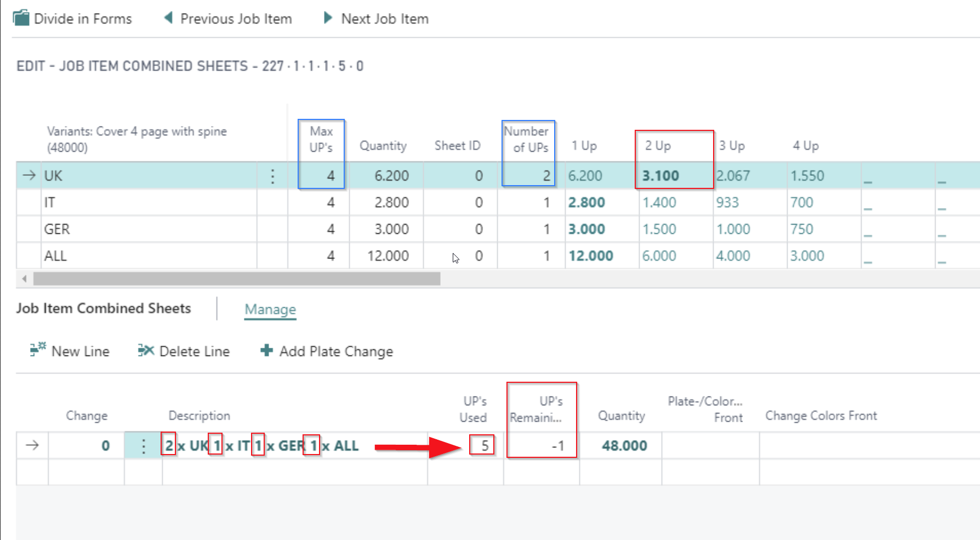Click the 48.000 quantity cell
The height and width of the screenshot is (540, 980).
point(620,446)
